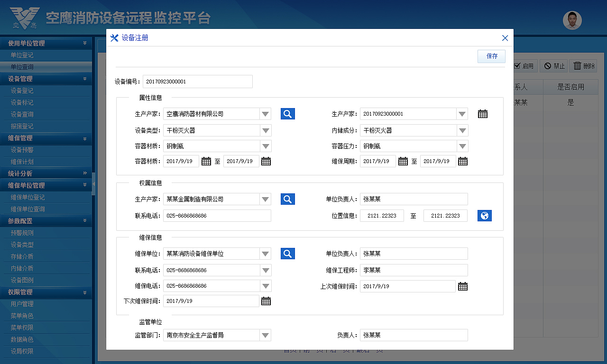The width and height of the screenshot is (607, 364).
Task: Click the 设备编号 input field
Action: tap(197, 81)
